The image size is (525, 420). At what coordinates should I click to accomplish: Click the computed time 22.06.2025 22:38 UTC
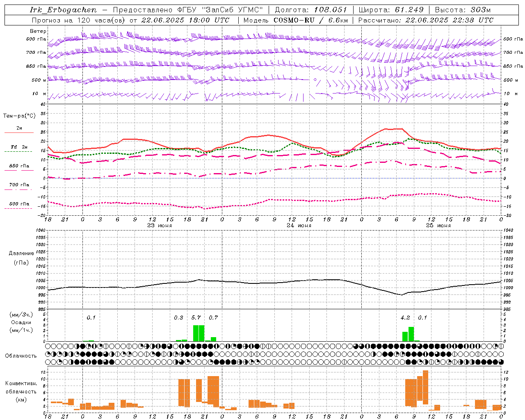449,20
